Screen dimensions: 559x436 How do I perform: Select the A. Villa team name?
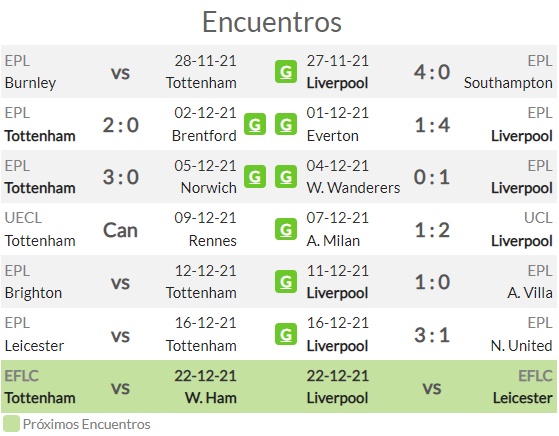[x=530, y=293]
